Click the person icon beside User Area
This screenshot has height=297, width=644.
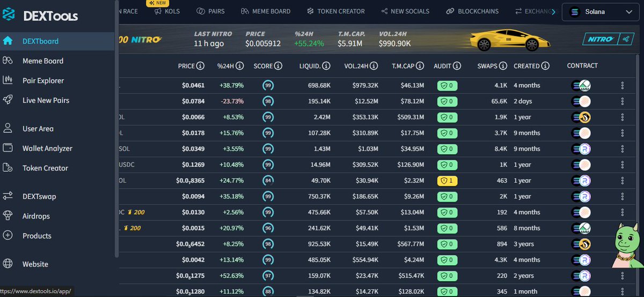click(8, 129)
